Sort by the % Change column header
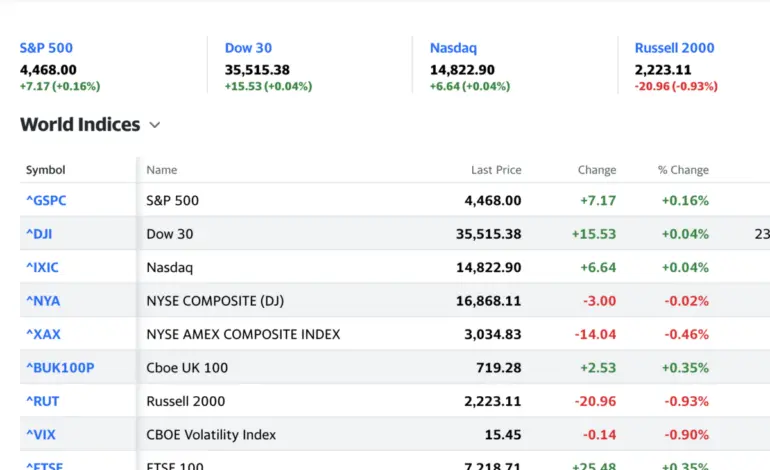 point(683,170)
